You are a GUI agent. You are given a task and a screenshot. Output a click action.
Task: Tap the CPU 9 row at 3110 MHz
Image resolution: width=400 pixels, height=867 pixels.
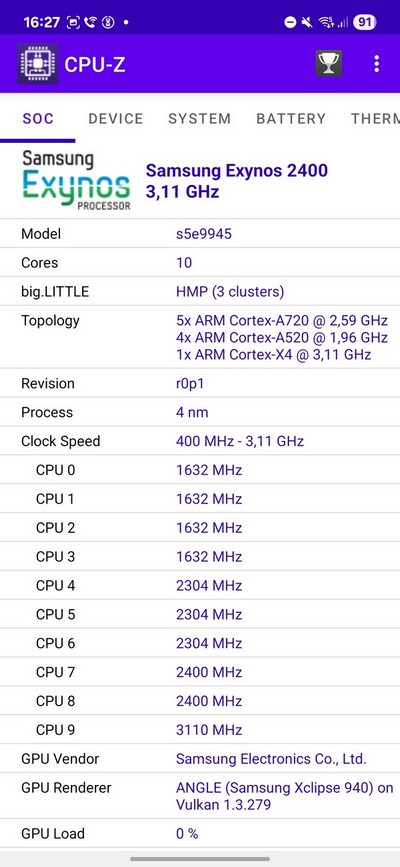[x=200, y=730]
